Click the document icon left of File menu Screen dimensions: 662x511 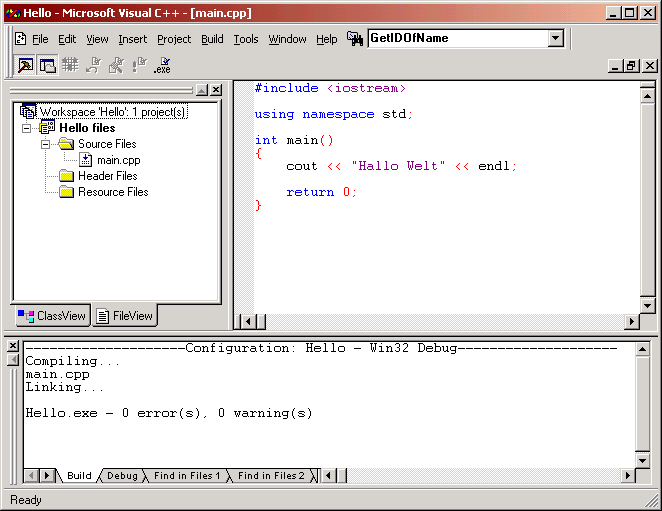click(20, 39)
